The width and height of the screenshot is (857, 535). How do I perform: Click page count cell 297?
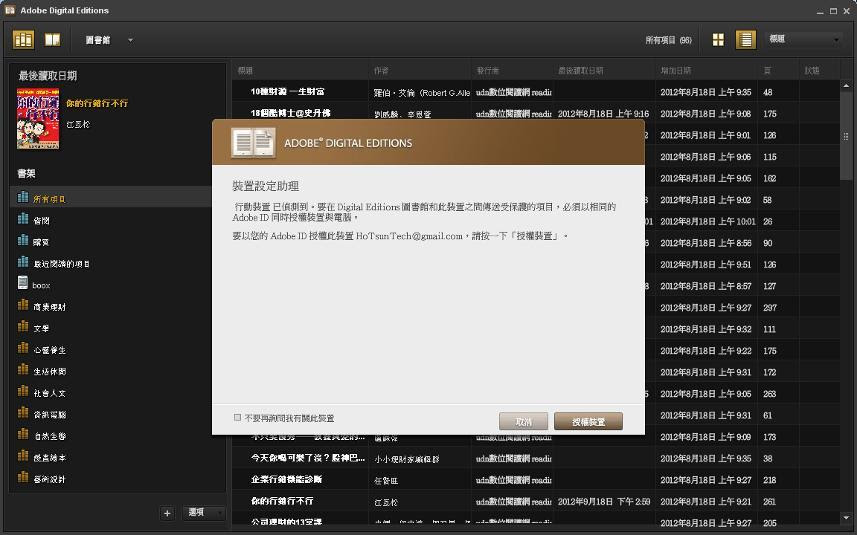[770, 308]
